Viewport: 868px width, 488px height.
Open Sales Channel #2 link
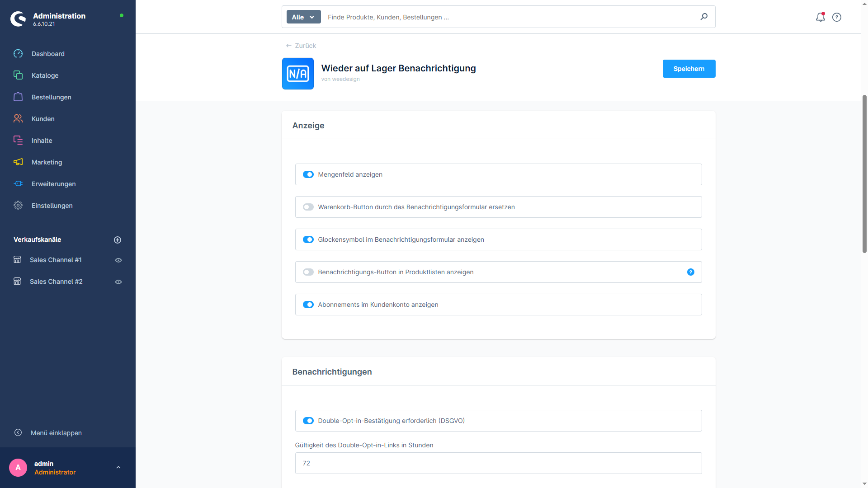pyautogui.click(x=56, y=282)
